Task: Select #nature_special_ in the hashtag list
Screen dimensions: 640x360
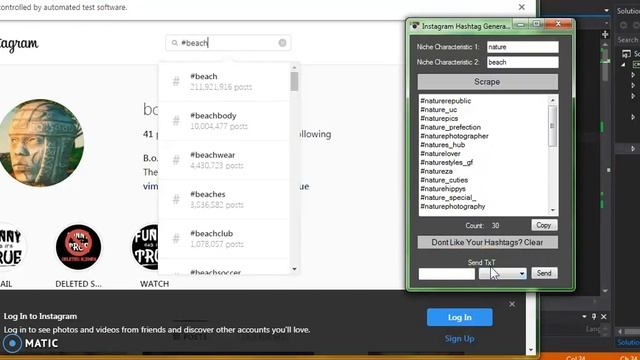Action: (448, 198)
